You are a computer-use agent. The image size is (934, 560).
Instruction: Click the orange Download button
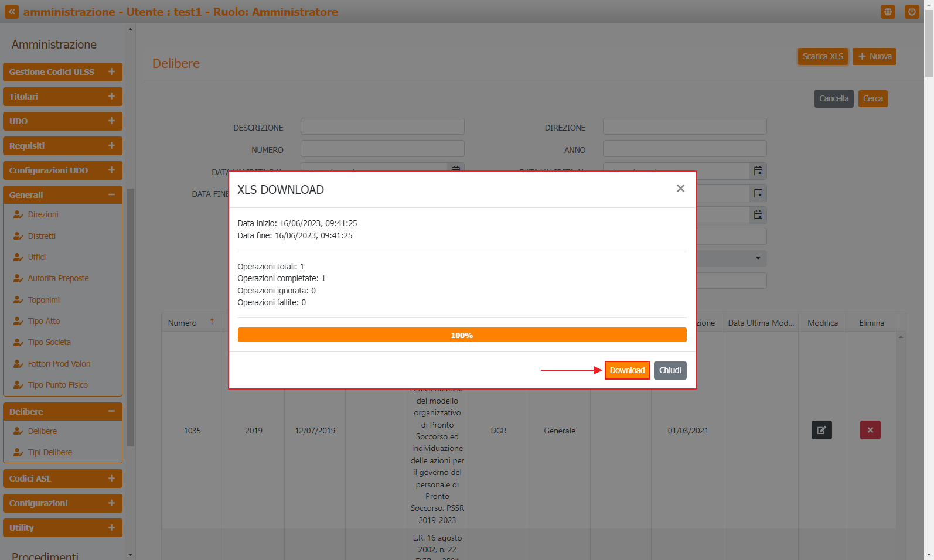tap(626, 370)
